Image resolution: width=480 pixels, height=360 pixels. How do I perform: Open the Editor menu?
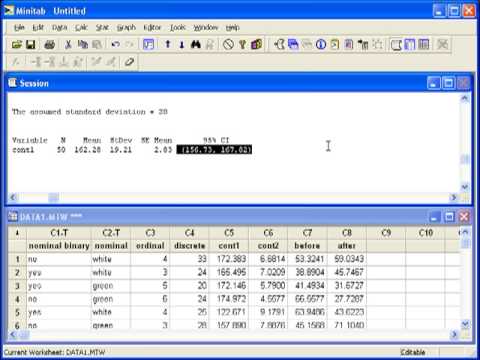(152, 27)
